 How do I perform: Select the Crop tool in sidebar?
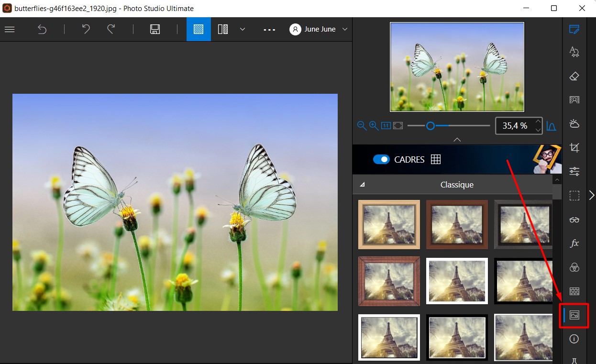tap(574, 148)
